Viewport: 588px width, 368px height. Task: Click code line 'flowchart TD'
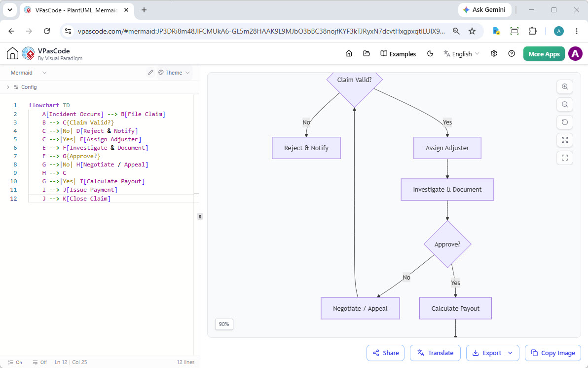pos(49,105)
